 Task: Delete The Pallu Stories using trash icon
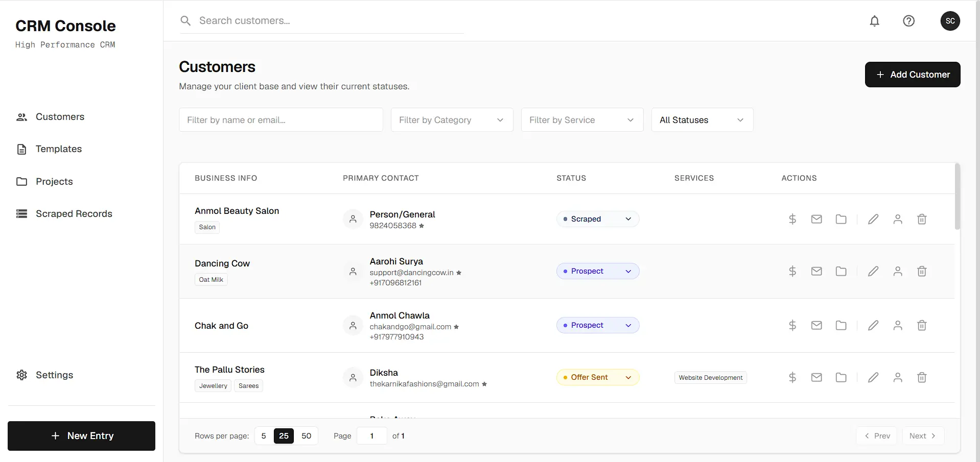(x=922, y=377)
